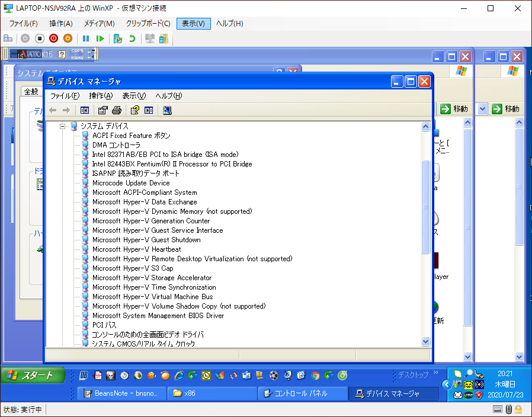The width and height of the screenshot is (532, 417).
Task: Open Device Manager 操作(A) menu
Action: [x=101, y=96]
